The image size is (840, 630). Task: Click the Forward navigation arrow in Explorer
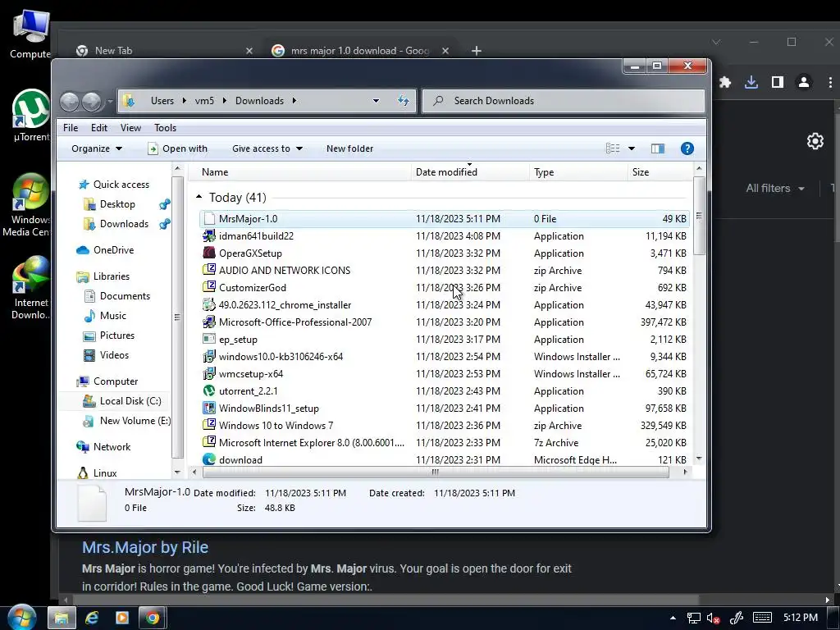92,101
